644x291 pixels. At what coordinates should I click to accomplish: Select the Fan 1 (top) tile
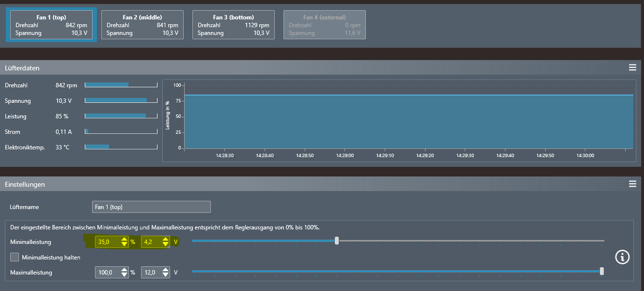51,25
